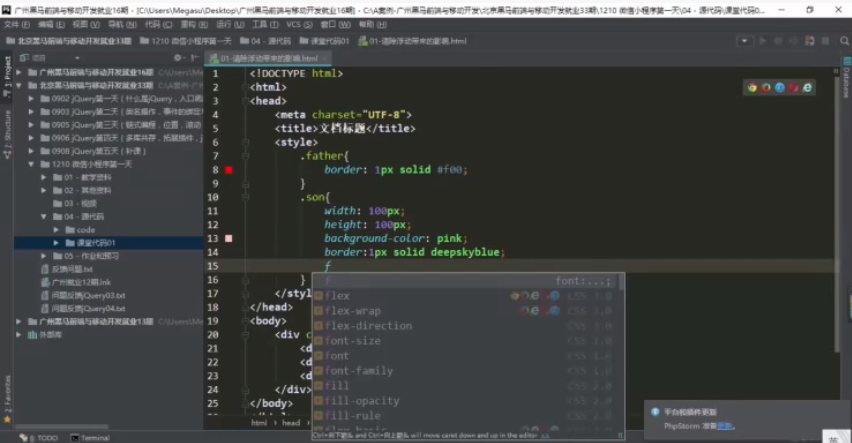Close the 01 html editor tab

pyautogui.click(x=324, y=58)
